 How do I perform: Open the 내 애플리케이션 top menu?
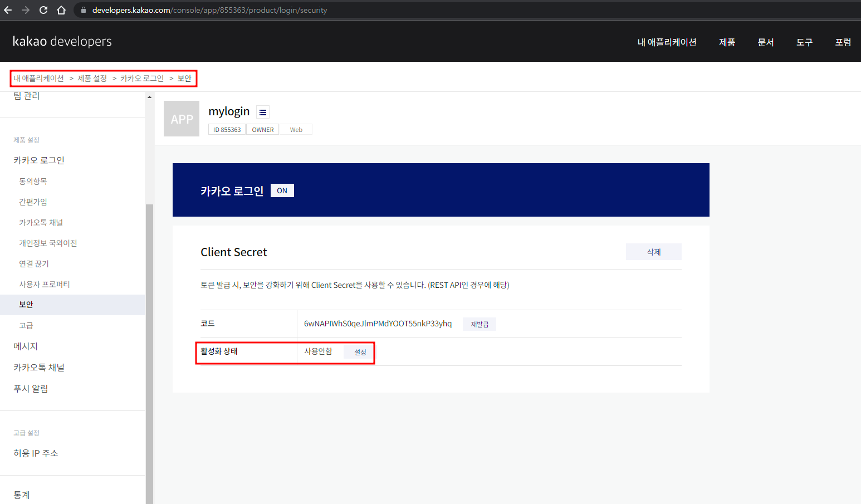tap(667, 42)
